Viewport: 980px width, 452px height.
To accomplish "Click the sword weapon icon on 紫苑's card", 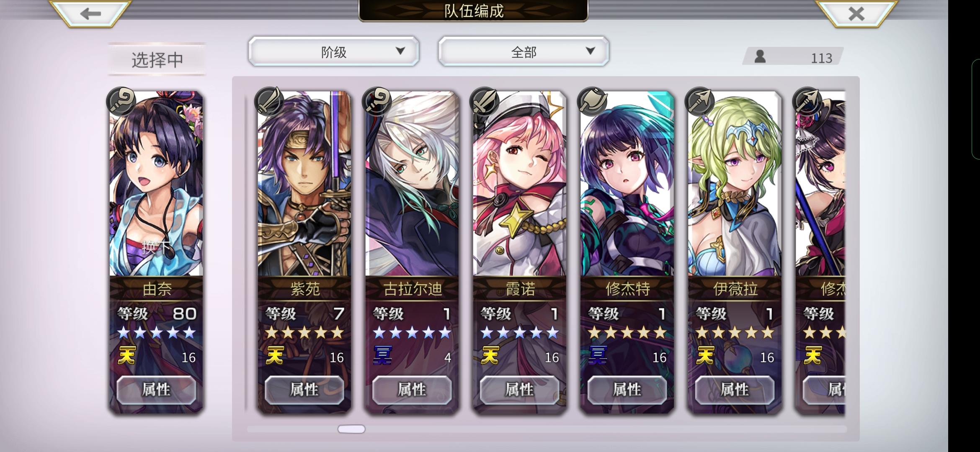I will pyautogui.click(x=269, y=102).
